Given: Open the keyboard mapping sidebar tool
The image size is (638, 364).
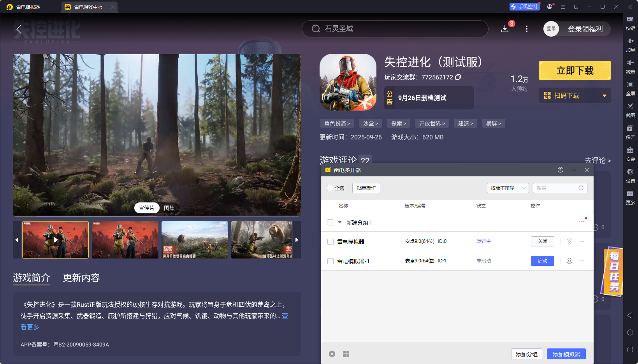Looking at the screenshot, I should 630,22.
